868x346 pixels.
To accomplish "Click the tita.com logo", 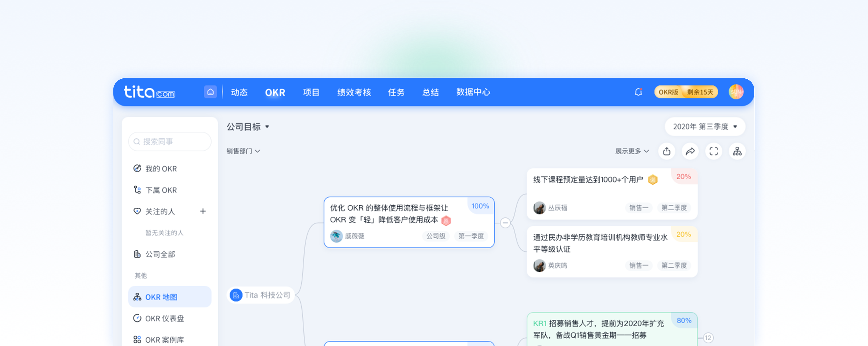I will 149,92.
